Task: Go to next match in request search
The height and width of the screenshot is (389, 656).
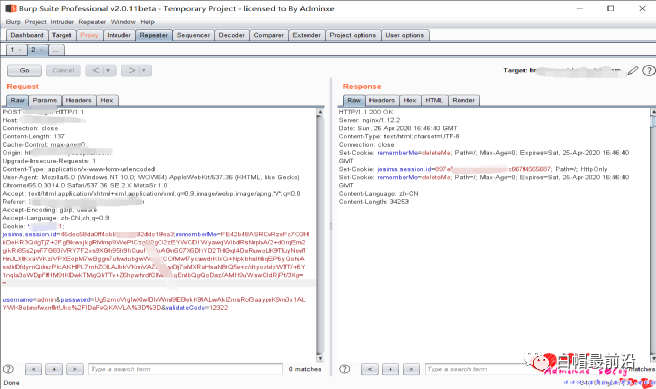Action: tap(74, 369)
